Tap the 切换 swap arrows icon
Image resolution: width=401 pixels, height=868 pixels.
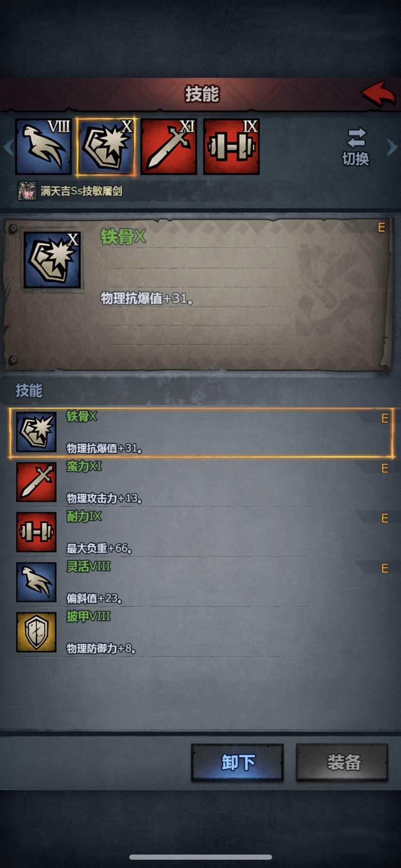(356, 138)
